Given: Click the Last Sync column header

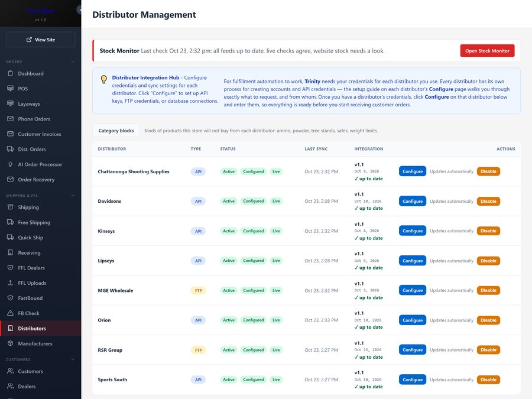Looking at the screenshot, I should click(x=316, y=149).
